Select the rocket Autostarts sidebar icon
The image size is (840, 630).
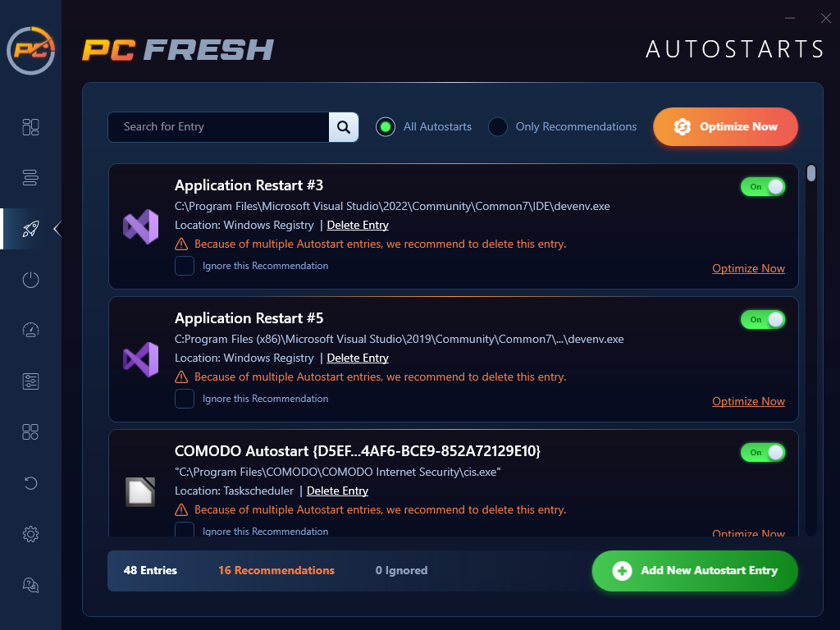(30, 229)
